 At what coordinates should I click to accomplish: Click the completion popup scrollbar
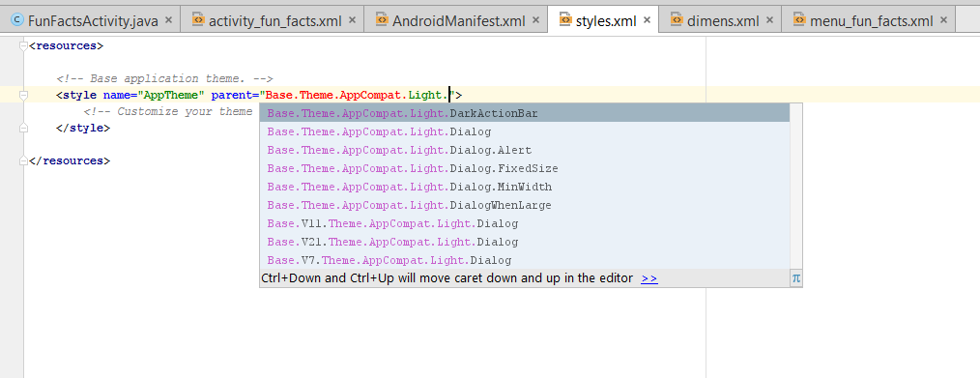tap(795, 187)
